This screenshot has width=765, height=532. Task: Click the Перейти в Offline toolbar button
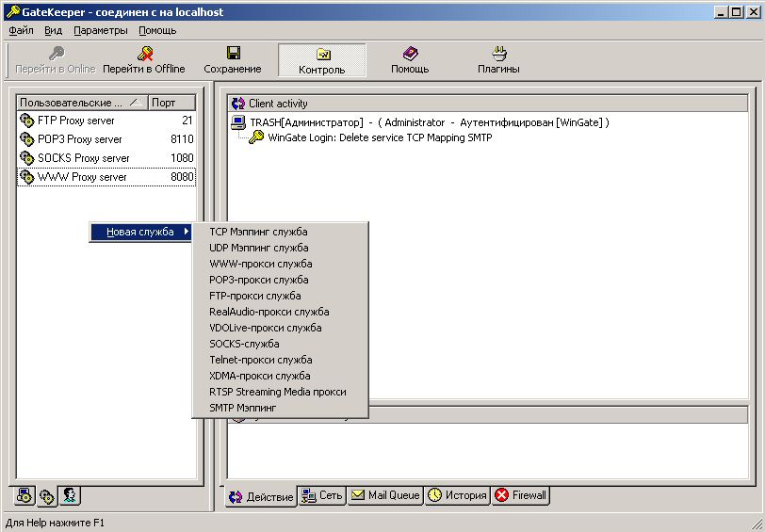[144, 60]
